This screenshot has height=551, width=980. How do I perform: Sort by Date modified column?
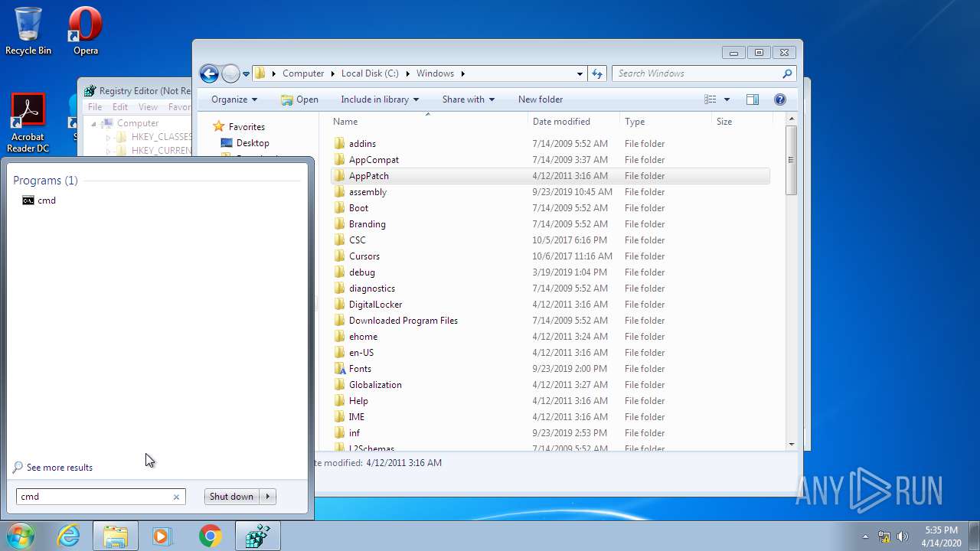[x=573, y=122]
